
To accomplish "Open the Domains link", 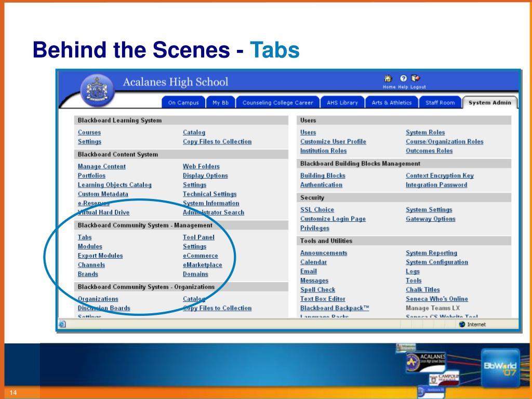I will (195, 274).
